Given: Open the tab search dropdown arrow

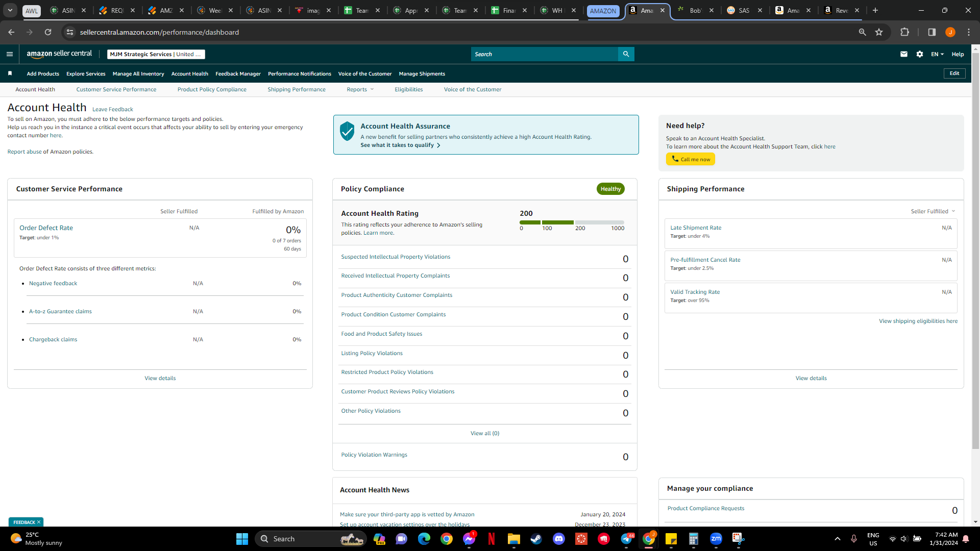Looking at the screenshot, I should pos(10,10).
